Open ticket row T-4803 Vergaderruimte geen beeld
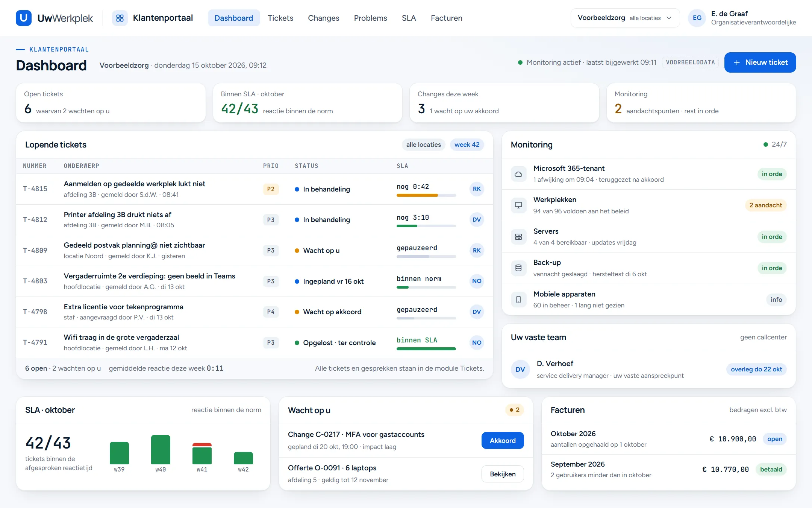 [255, 281]
